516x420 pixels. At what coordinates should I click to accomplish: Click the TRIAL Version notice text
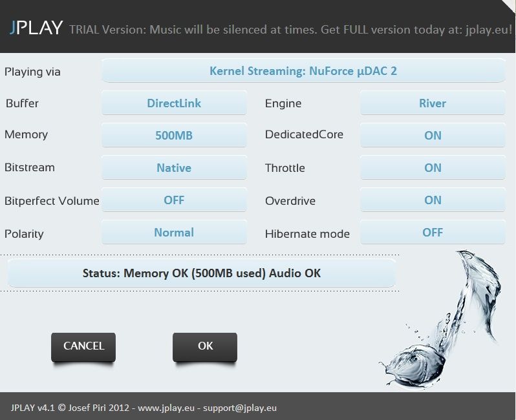[290, 30]
